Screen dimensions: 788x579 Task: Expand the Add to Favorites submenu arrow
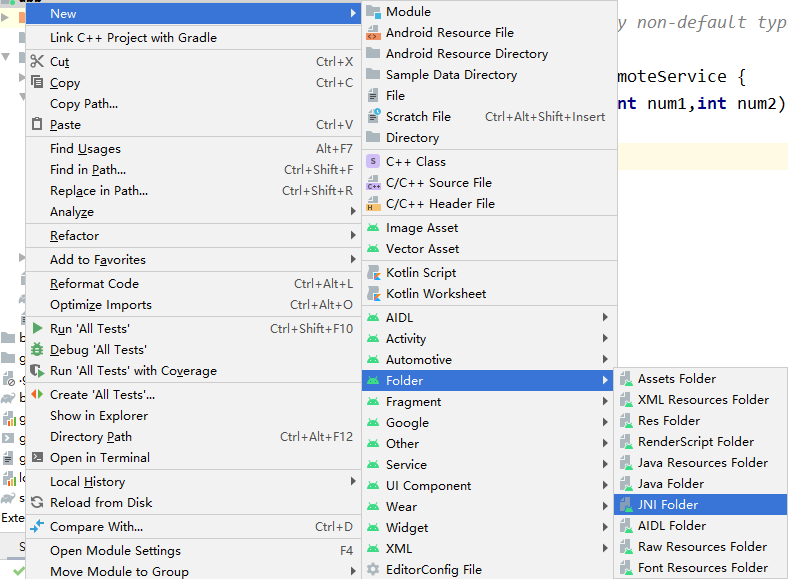(x=353, y=259)
